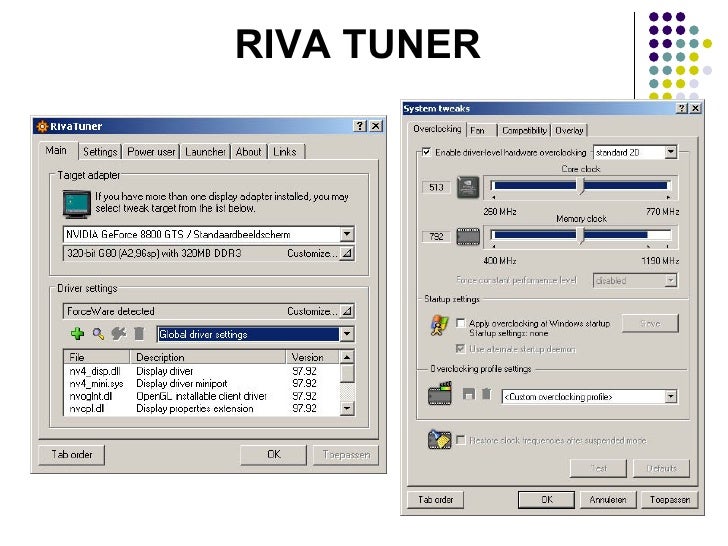Expand the Customize arrow next to ForceWare detected
728x546 pixels.
tap(346, 311)
